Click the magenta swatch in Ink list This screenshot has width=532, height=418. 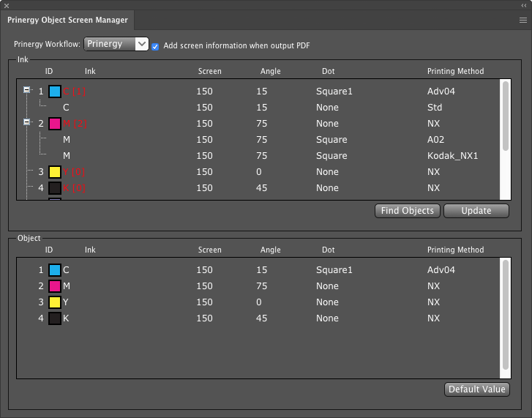(x=55, y=124)
